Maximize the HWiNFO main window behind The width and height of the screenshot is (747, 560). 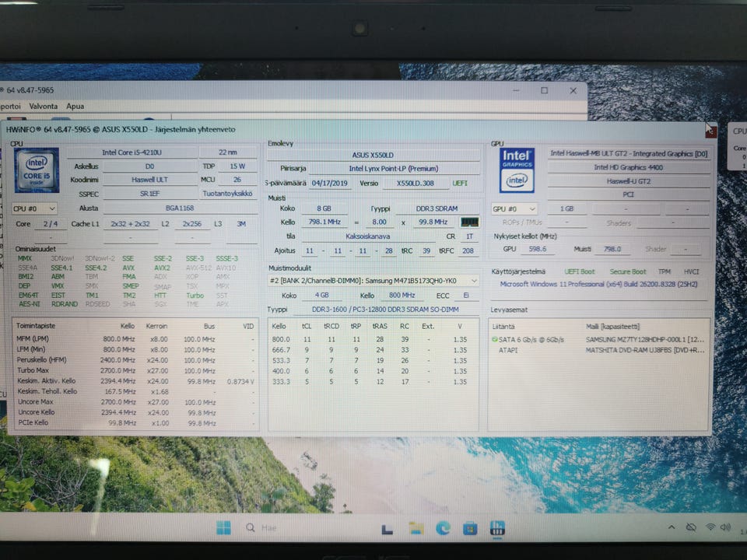(544, 90)
